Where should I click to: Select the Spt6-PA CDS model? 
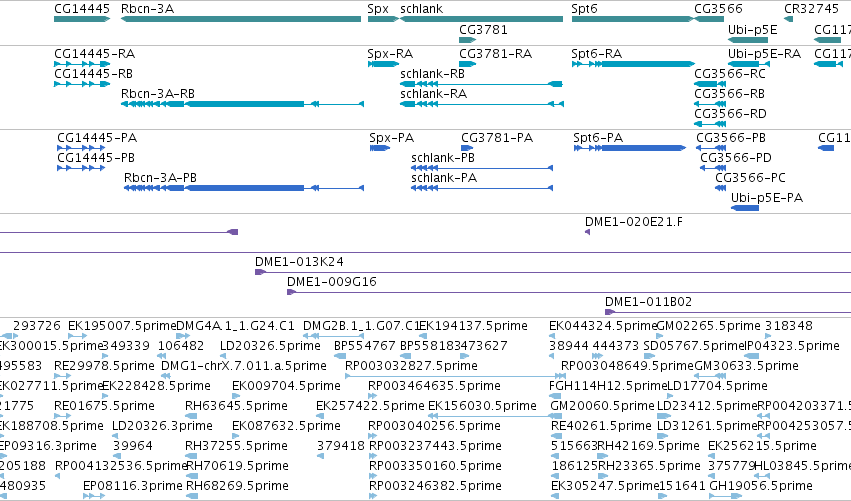(630, 148)
